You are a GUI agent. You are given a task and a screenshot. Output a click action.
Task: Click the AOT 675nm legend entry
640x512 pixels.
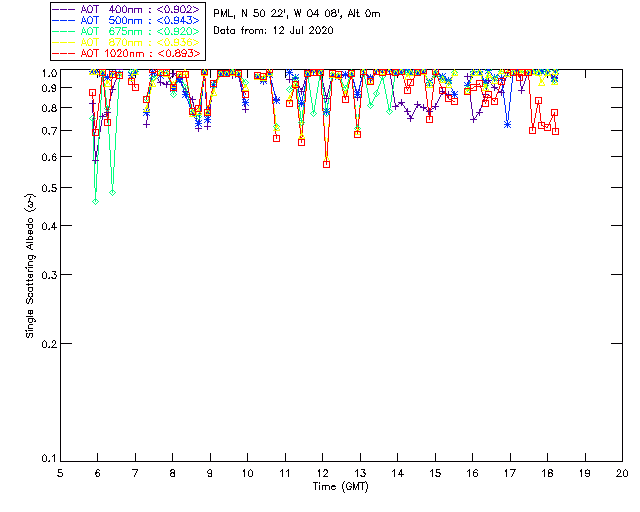tap(127, 31)
